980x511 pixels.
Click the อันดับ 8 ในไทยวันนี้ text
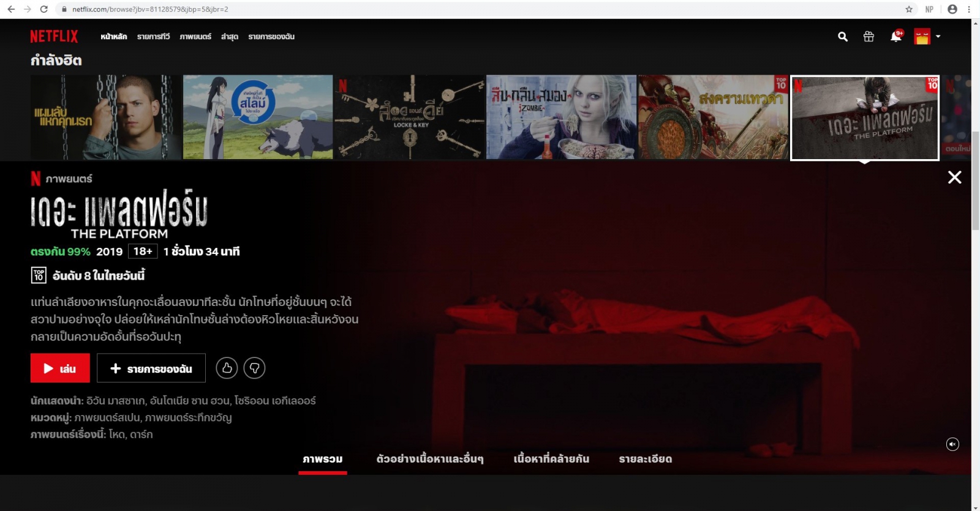point(99,275)
